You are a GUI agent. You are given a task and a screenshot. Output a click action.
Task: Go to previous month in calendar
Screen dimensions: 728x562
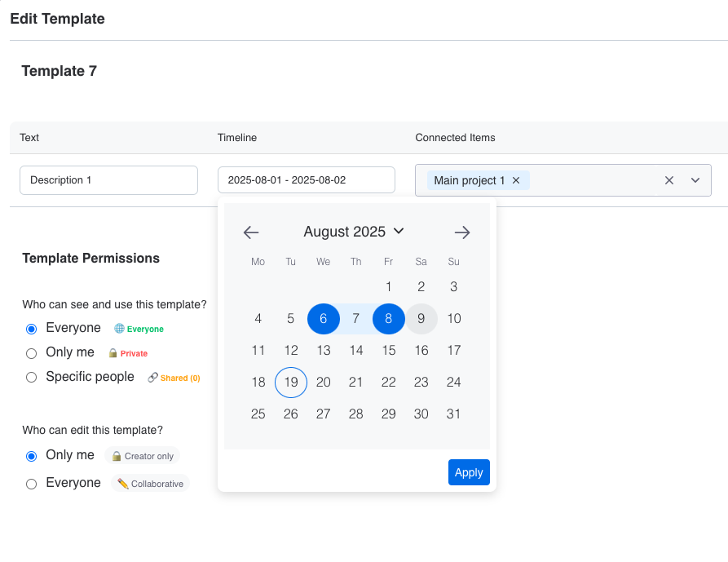pyautogui.click(x=251, y=232)
